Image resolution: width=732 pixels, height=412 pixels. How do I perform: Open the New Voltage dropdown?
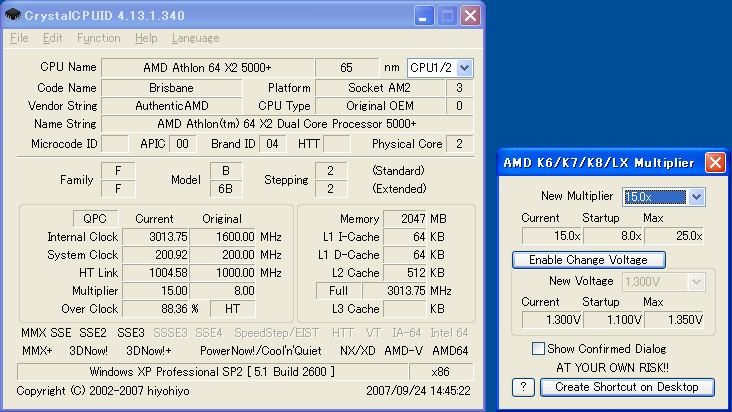tap(664, 282)
